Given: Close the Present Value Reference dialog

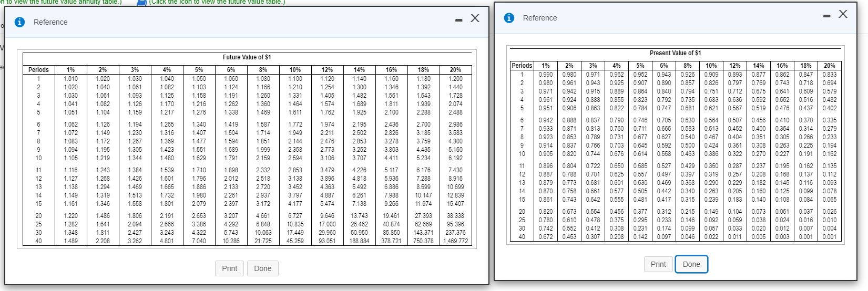Looking at the screenshot, I should 843,14.
